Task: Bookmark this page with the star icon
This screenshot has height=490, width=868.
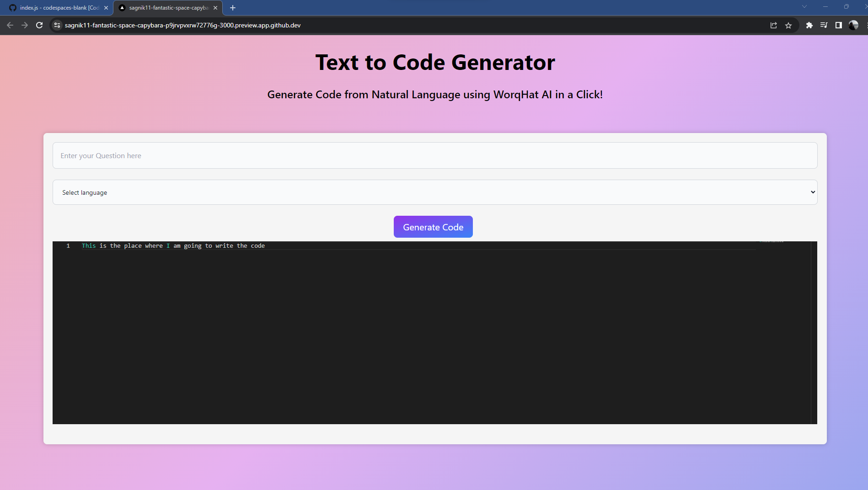Action: tap(788, 25)
